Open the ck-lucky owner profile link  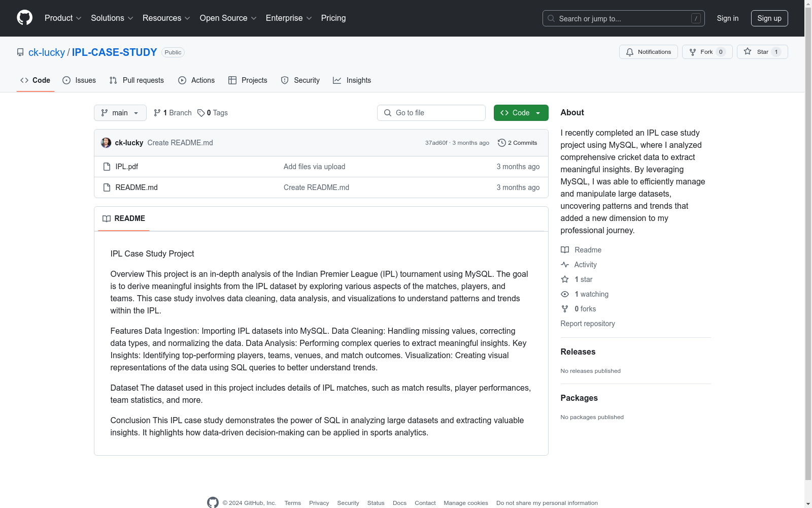[47, 52]
